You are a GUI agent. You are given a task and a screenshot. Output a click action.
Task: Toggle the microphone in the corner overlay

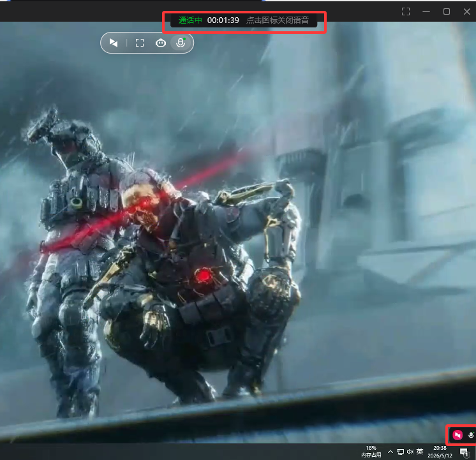coord(471,435)
